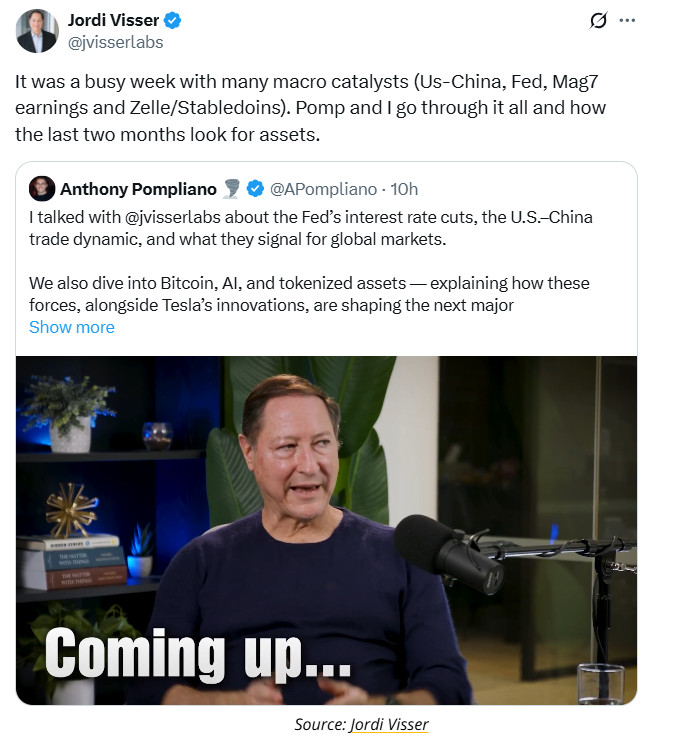Click Jordi Visser's profile avatar
Image resolution: width=687 pixels, height=742 pixels.
(x=37, y=31)
